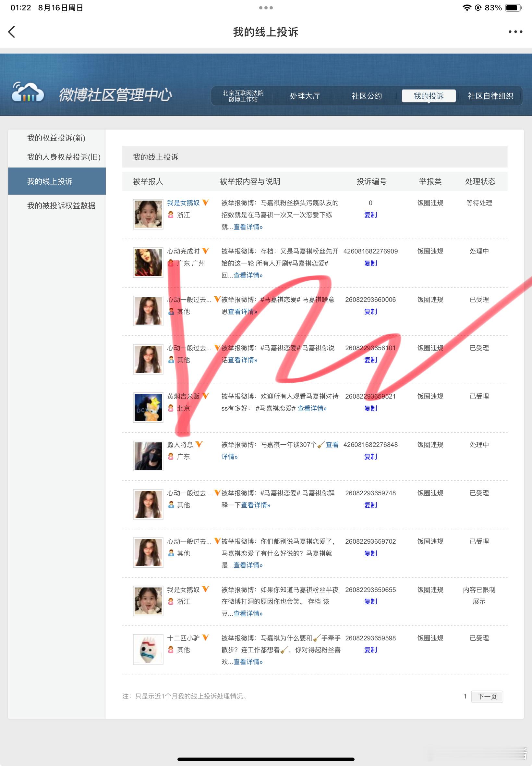Copy complaint number 26082293659521
The width and height of the screenshot is (532, 766).
pos(370,408)
